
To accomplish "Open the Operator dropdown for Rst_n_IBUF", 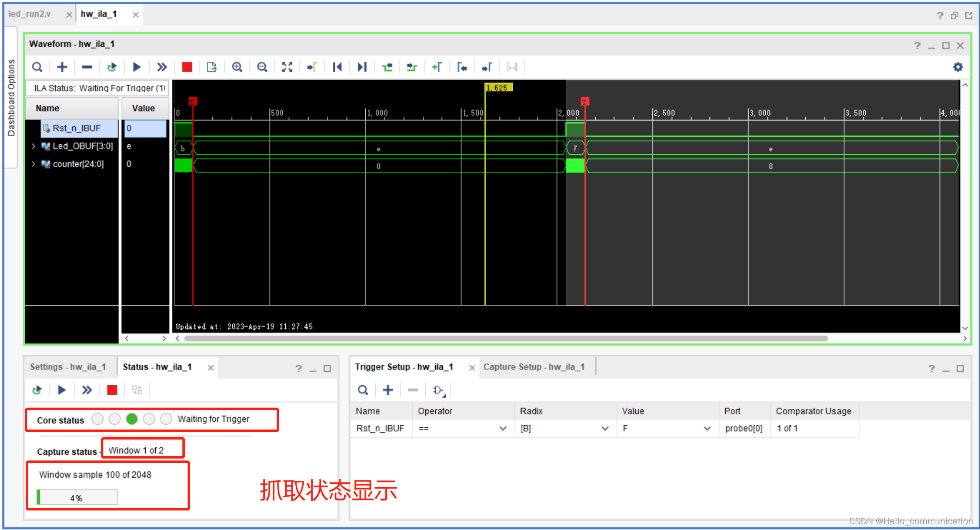I will [503, 428].
